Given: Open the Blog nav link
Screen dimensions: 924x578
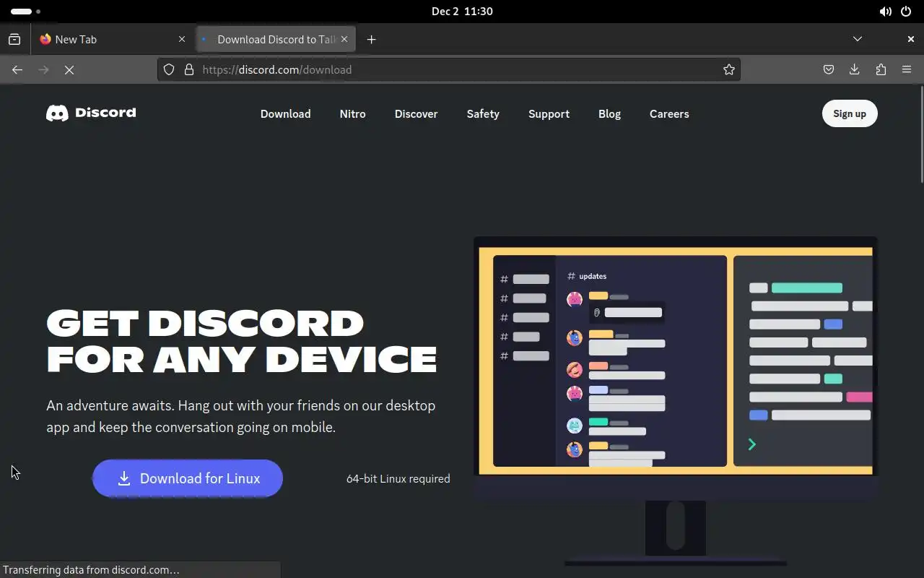Looking at the screenshot, I should click(609, 113).
